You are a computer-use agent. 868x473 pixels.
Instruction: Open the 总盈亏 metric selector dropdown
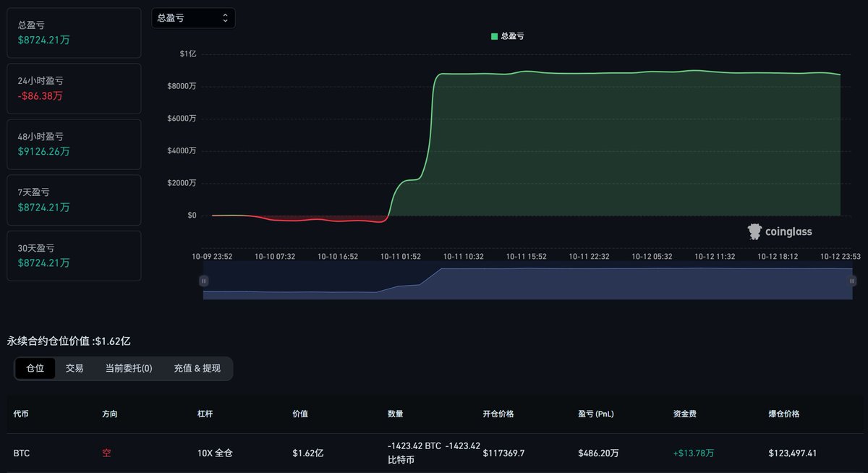(193, 17)
